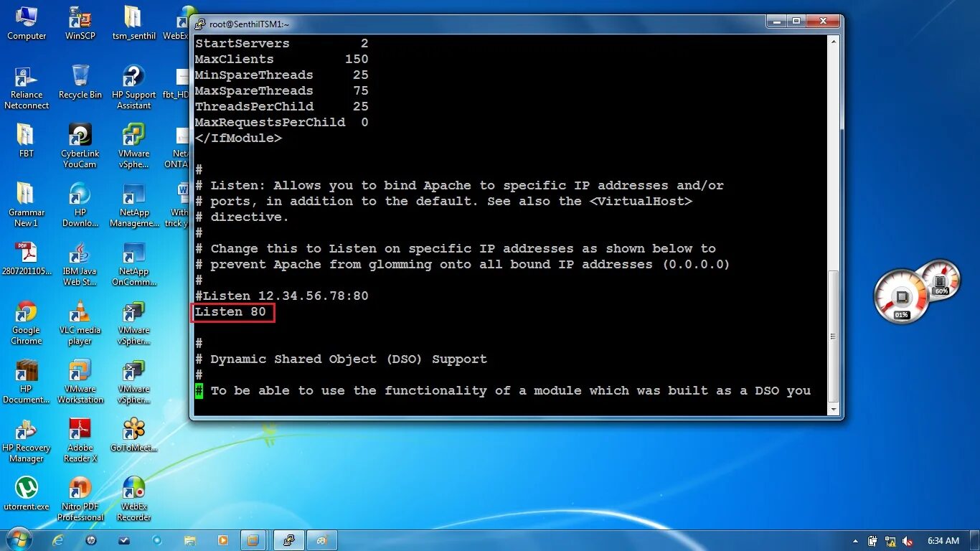Open the WinSCP desktop shortcut
The image size is (980, 551).
(80, 23)
